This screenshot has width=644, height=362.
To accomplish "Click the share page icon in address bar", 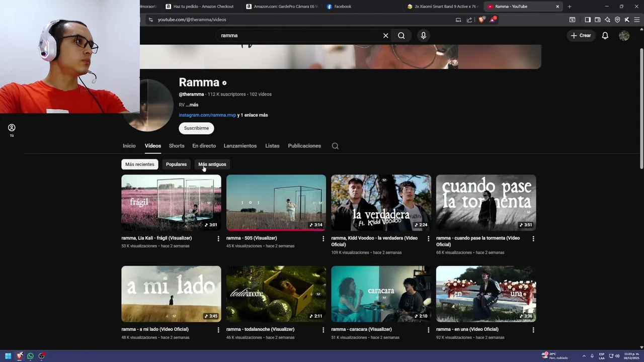I will 469,20.
